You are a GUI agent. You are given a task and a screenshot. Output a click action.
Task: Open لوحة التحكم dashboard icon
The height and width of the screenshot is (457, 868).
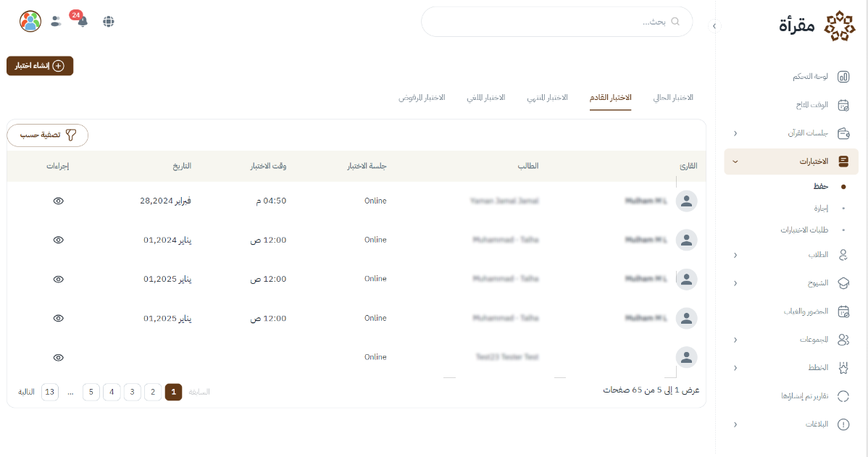[843, 77]
